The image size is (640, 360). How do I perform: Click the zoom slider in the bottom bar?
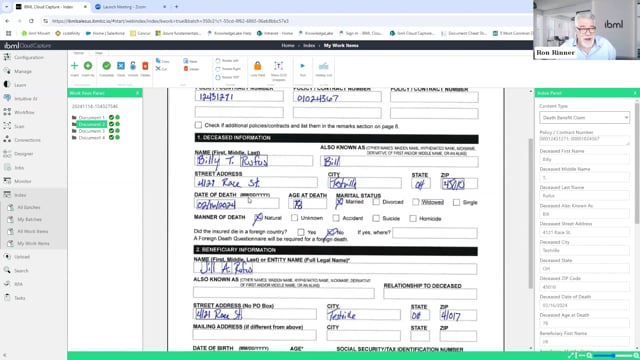click(612, 356)
